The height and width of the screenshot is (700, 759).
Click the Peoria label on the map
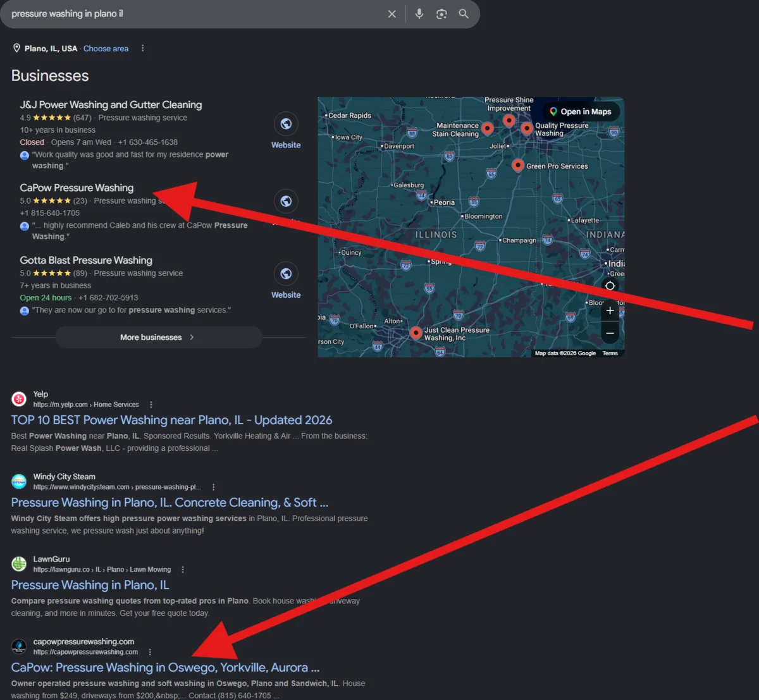(x=444, y=203)
